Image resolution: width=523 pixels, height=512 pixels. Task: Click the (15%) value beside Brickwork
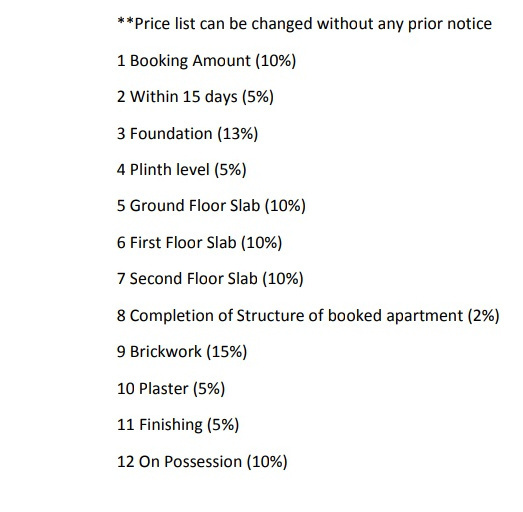(227, 352)
